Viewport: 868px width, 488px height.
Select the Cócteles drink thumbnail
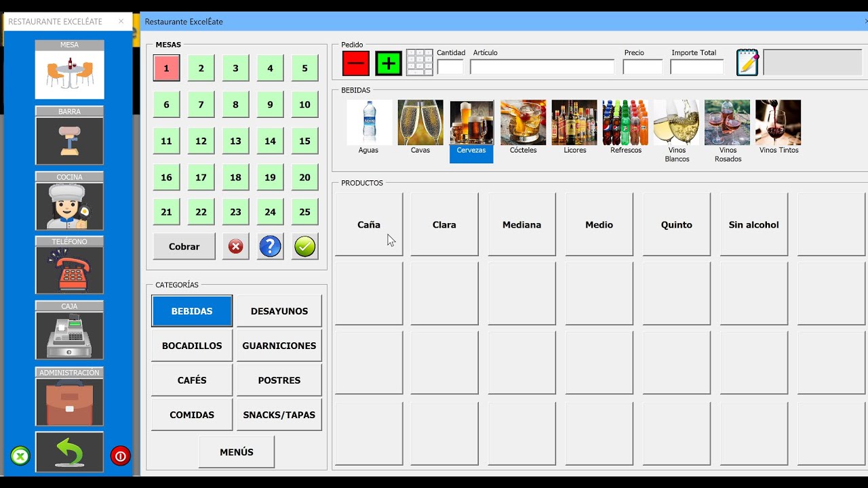coord(523,123)
